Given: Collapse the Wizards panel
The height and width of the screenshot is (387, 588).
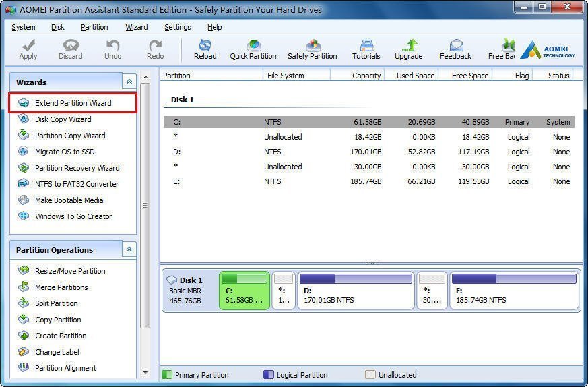Looking at the screenshot, I should [129, 82].
